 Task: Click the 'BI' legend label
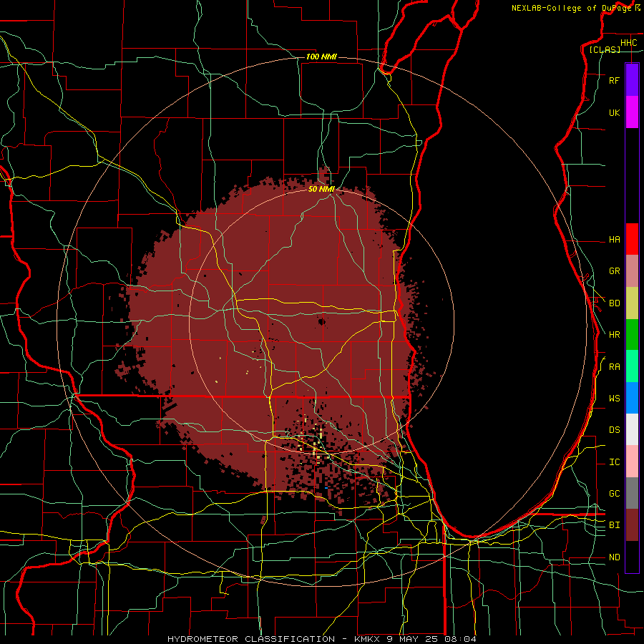point(614,525)
